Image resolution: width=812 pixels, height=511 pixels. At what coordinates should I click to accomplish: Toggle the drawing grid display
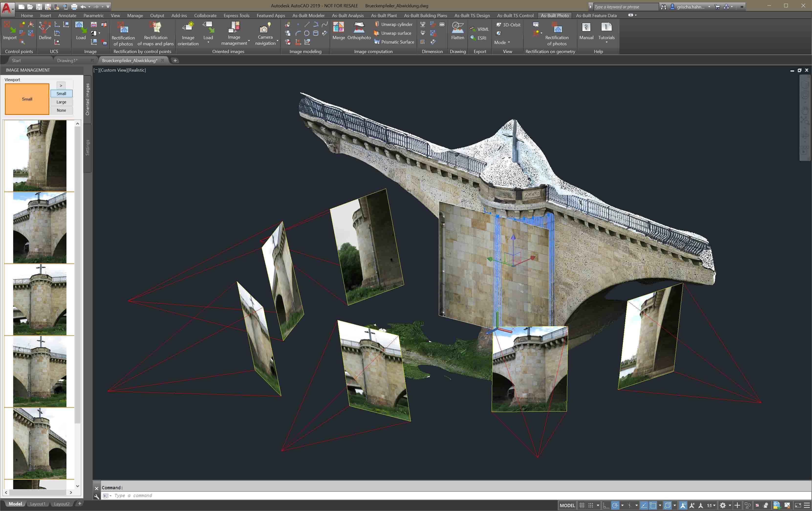click(582, 505)
